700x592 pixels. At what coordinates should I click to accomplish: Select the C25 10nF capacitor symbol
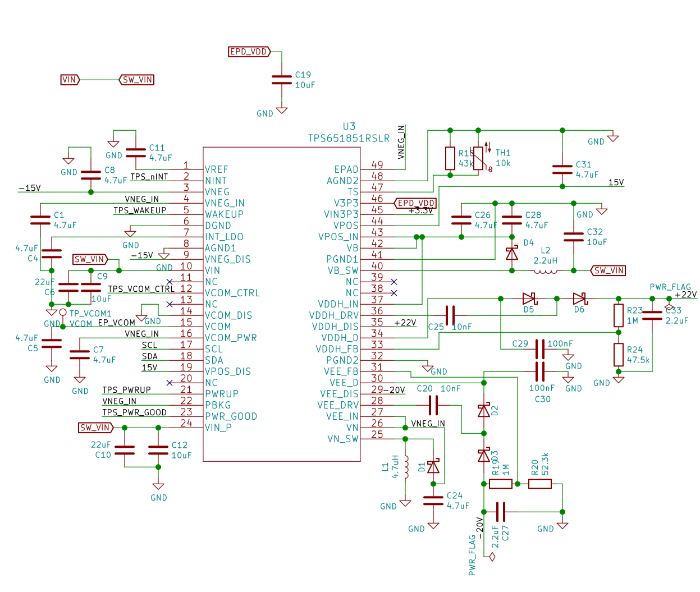[450, 315]
